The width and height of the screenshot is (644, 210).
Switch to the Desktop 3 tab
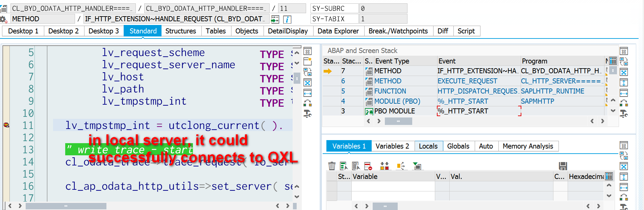104,31
